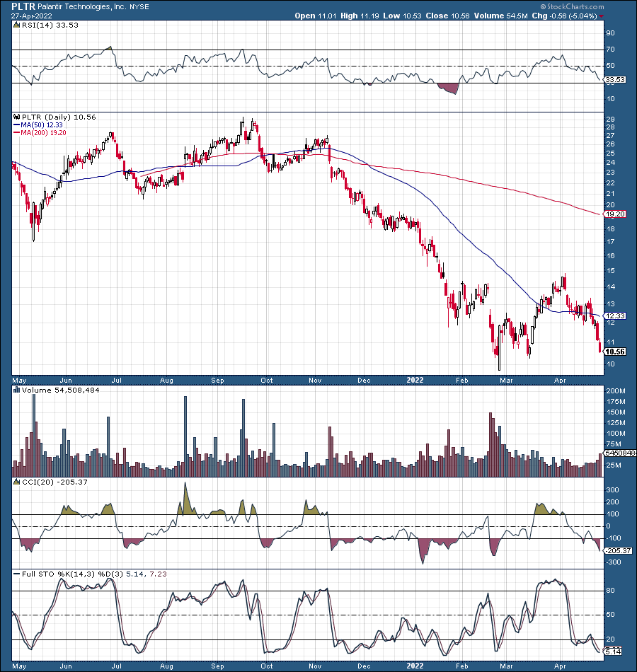
Task: Click the -300 level on CCI axis
Action: pos(612,562)
